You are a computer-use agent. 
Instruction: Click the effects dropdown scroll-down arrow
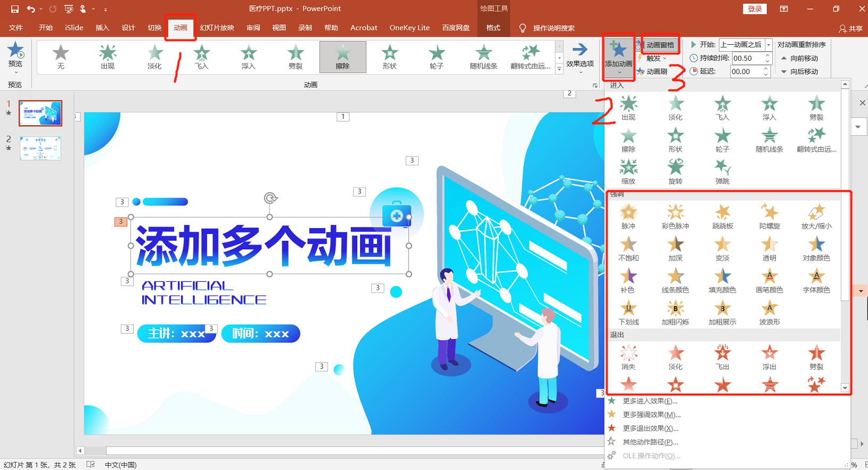click(x=845, y=388)
